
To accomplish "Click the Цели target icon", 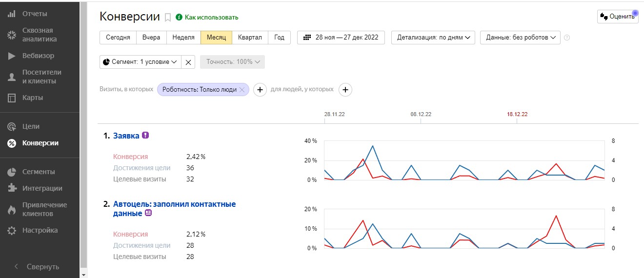I will point(12,126).
